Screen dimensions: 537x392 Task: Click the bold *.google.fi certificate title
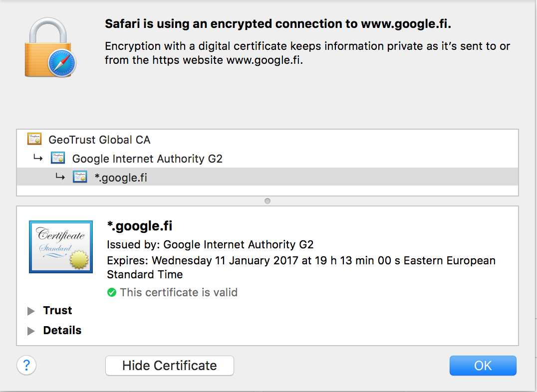tap(139, 226)
